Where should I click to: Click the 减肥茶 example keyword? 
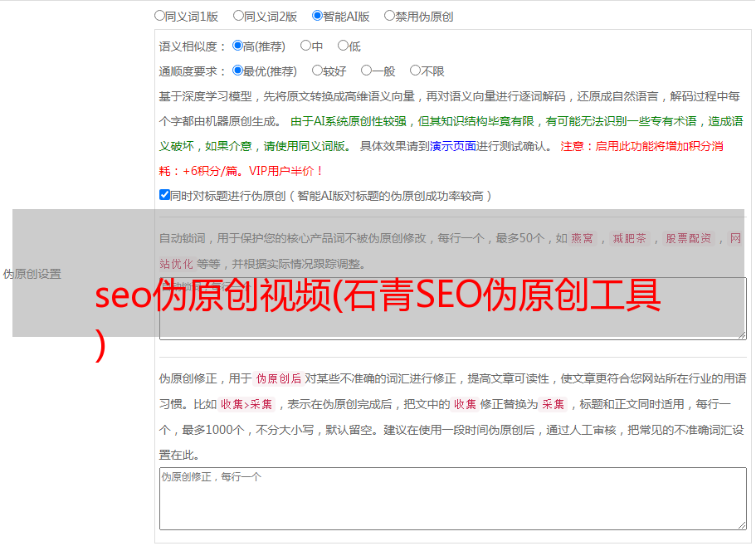pyautogui.click(x=629, y=238)
